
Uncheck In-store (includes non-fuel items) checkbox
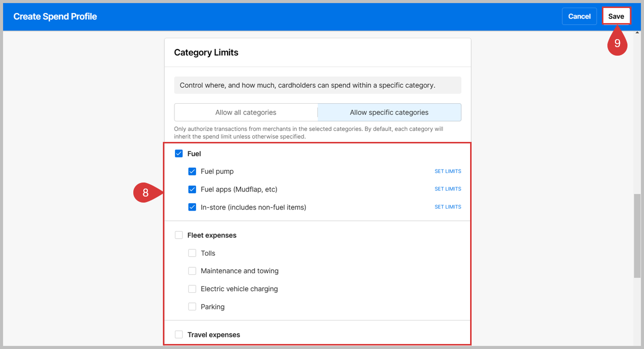click(x=192, y=207)
